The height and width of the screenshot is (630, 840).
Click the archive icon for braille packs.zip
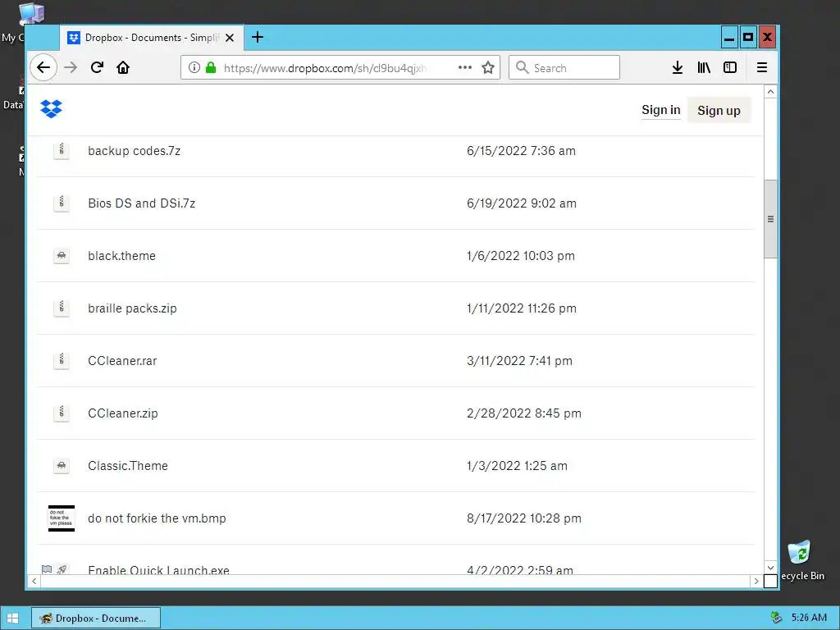[61, 308]
